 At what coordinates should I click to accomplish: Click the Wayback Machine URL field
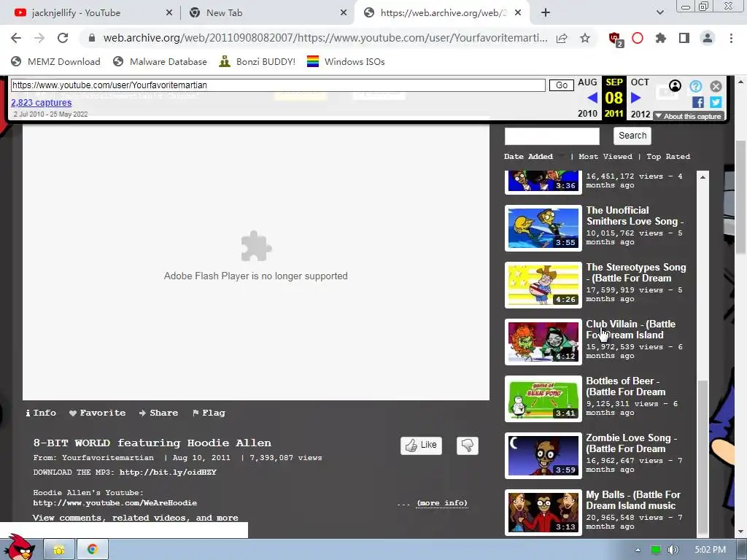278,85
